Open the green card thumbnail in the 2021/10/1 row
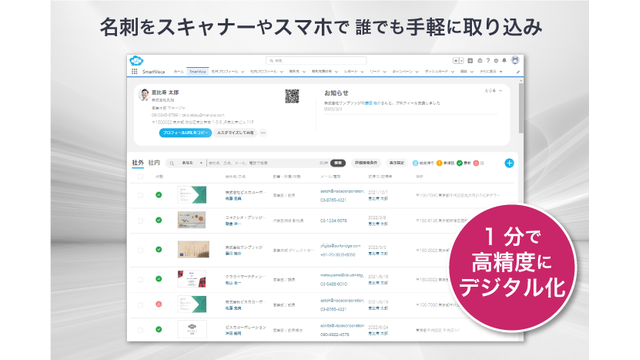Viewport: 640px width, 360px height. click(192, 195)
